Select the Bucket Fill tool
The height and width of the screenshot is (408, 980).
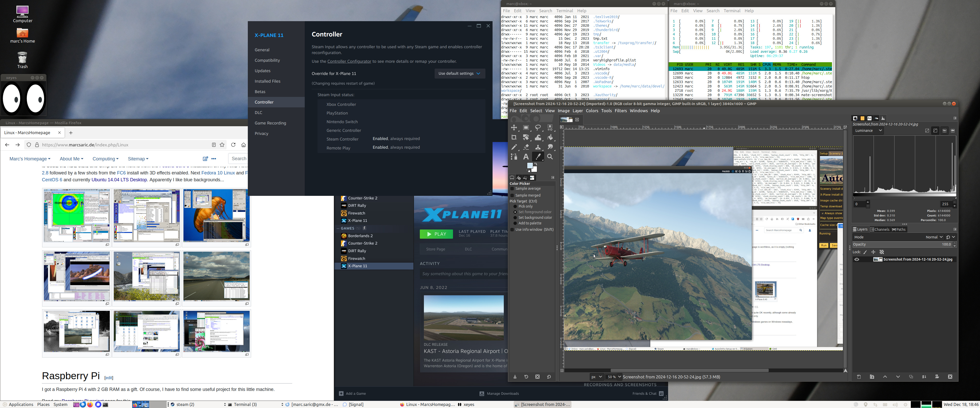pos(550,137)
